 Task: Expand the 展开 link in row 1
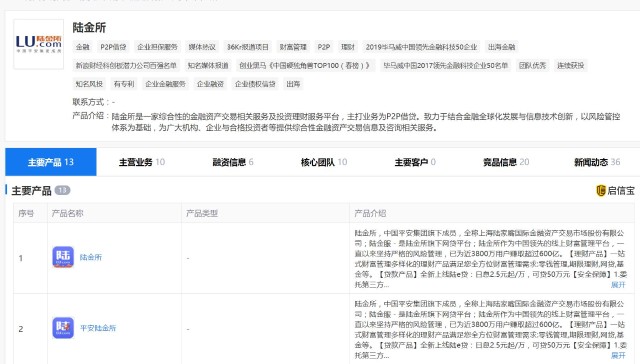618,284
